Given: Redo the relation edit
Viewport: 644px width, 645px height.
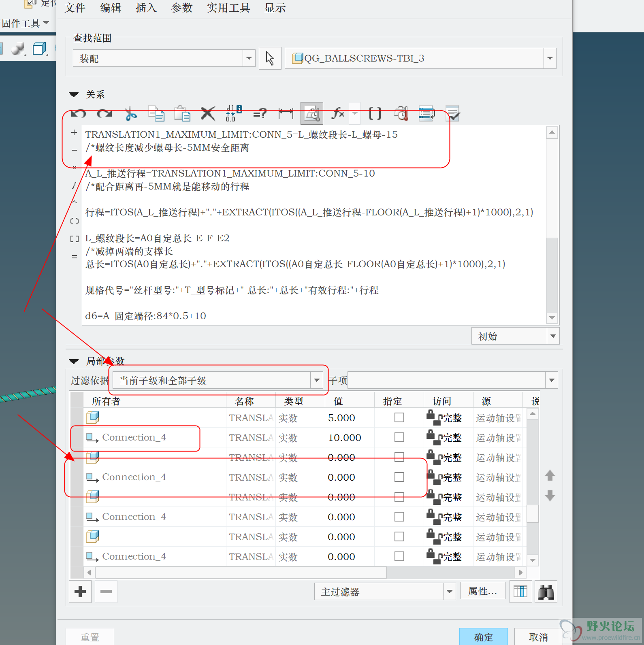Looking at the screenshot, I should pyautogui.click(x=104, y=114).
